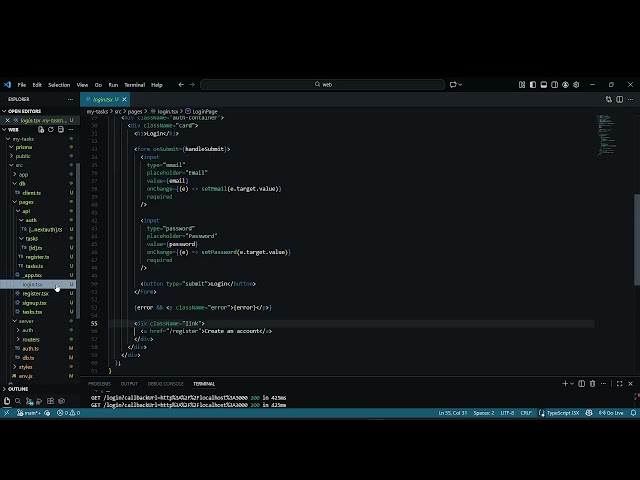
Task: Open Explorer's more actions ellipsis
Action: pos(70,99)
